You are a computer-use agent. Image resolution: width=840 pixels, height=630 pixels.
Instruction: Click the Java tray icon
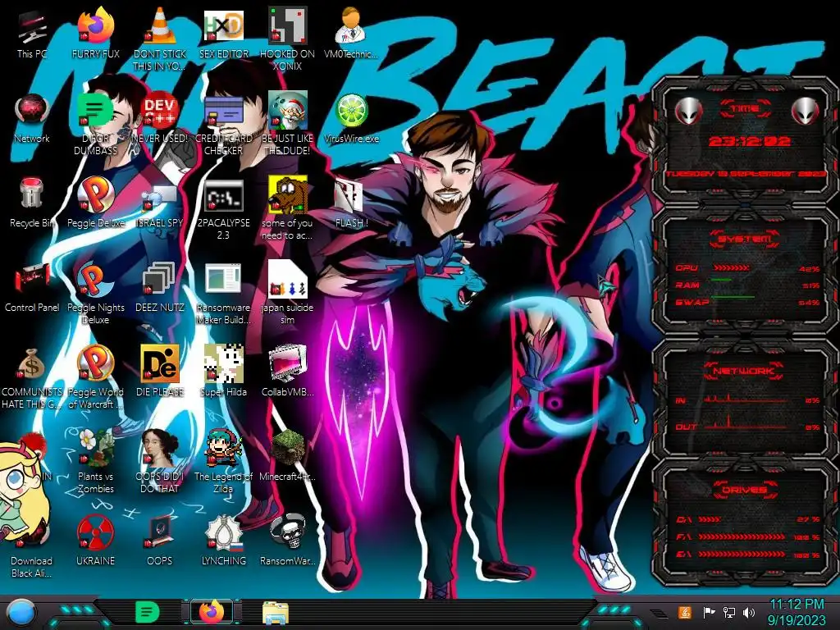(685, 612)
